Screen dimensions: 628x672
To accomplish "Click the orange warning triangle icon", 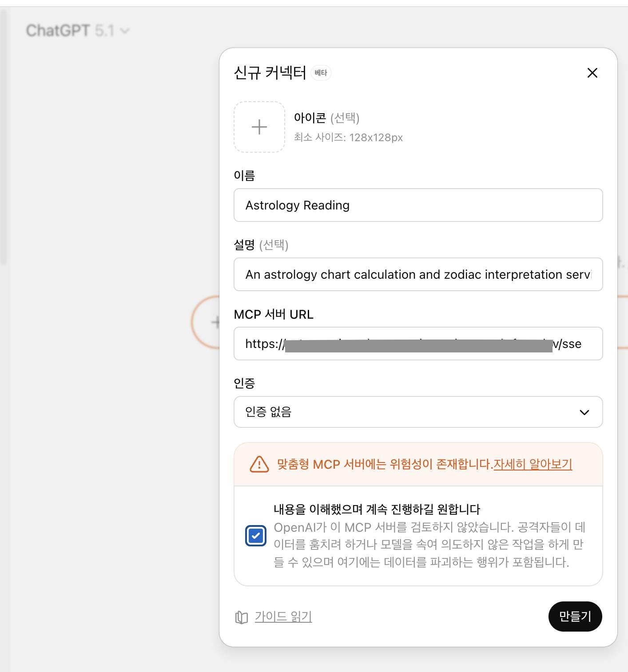I will 259,464.
